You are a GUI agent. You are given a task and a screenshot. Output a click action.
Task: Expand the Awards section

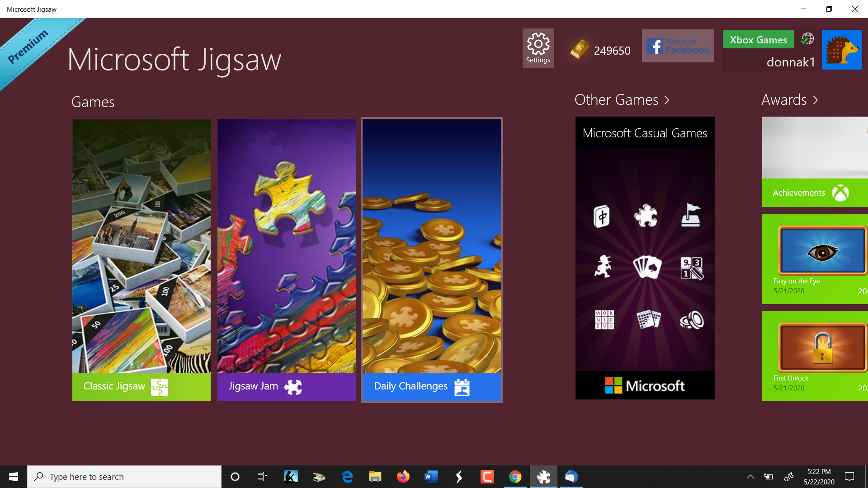789,100
